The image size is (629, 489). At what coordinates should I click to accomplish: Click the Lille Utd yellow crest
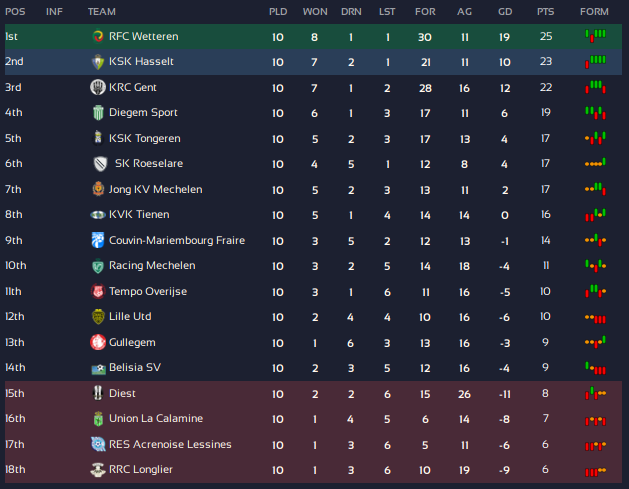(x=97, y=317)
